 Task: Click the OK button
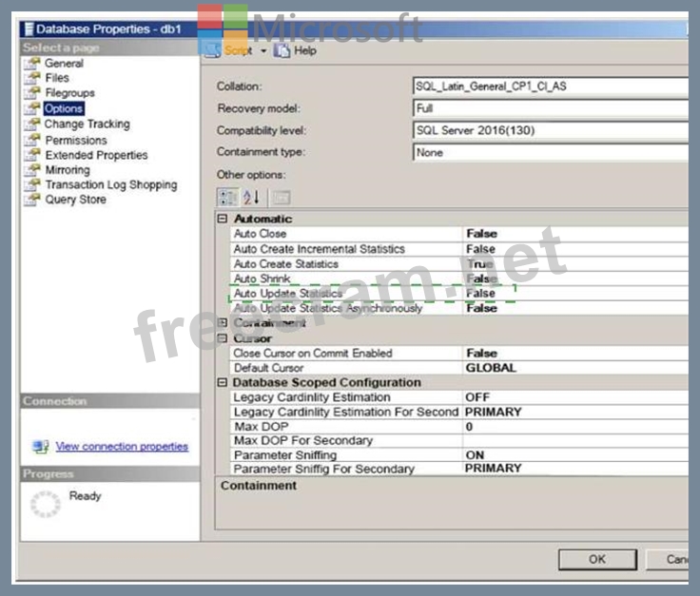pos(597,560)
